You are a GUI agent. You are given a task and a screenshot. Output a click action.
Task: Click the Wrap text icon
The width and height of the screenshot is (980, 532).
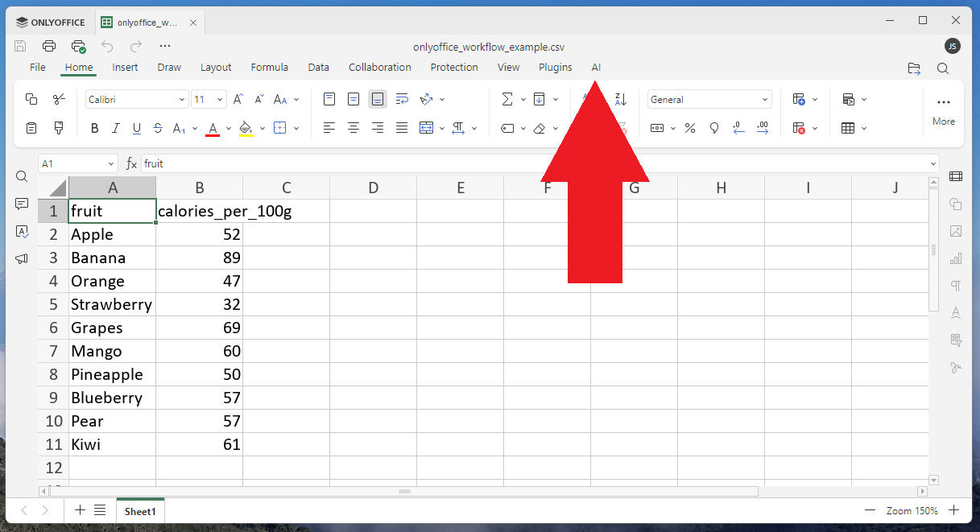pyautogui.click(x=402, y=99)
